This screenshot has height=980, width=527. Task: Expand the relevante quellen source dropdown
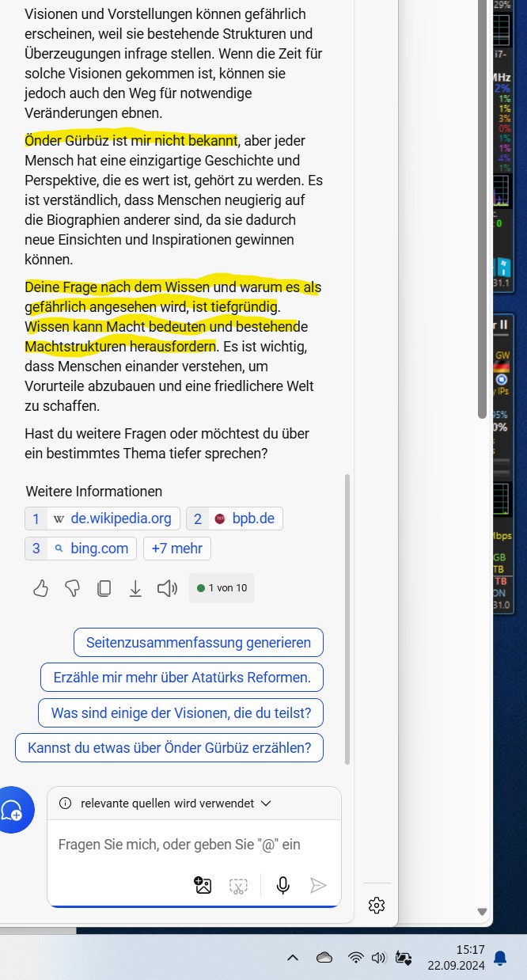[266, 803]
